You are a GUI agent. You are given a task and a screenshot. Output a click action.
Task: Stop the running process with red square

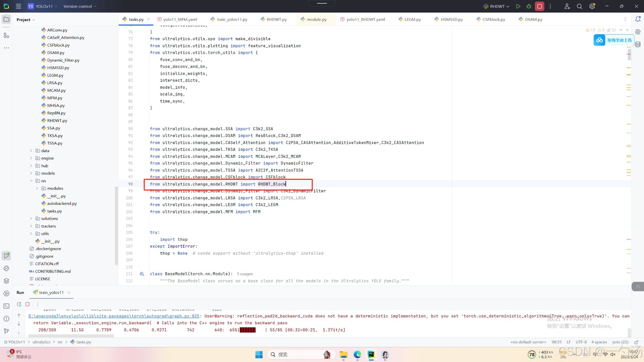click(539, 6)
